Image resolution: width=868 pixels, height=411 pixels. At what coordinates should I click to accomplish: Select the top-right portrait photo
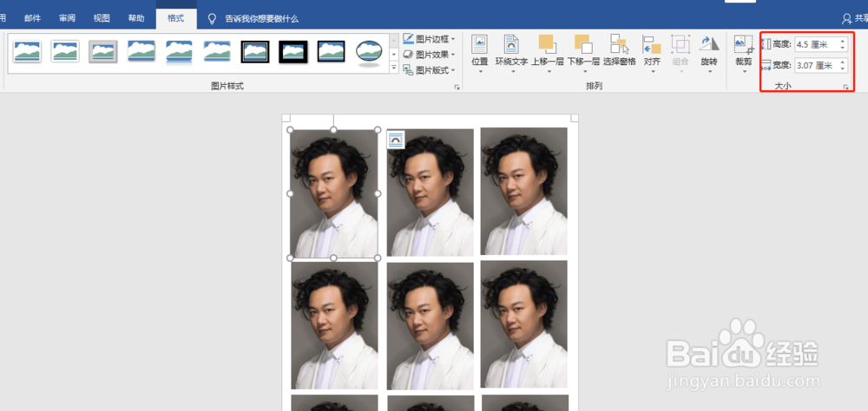(523, 191)
